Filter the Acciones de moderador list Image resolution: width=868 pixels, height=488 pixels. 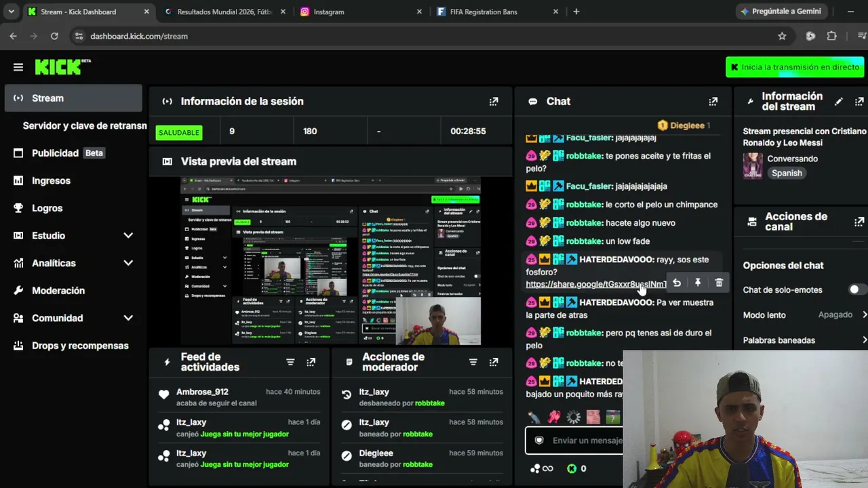click(473, 362)
